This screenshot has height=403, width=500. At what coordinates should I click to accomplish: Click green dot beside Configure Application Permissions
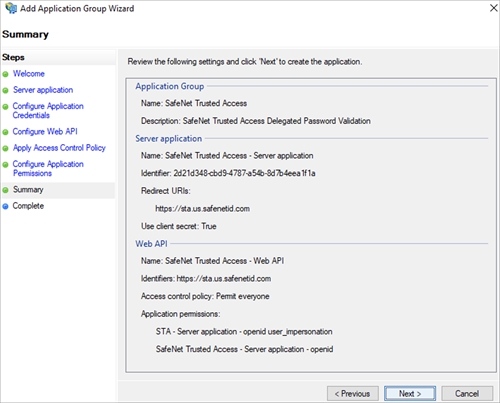5,165
